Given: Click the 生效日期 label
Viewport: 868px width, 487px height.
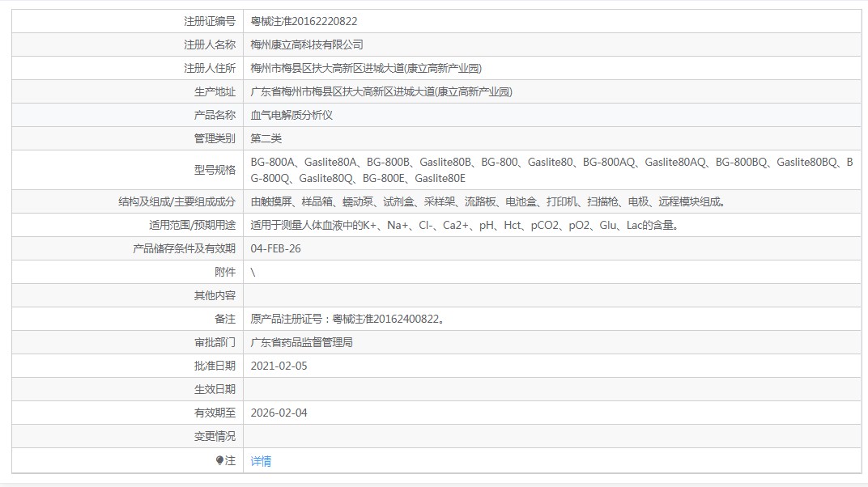Looking at the screenshot, I should (215, 390).
